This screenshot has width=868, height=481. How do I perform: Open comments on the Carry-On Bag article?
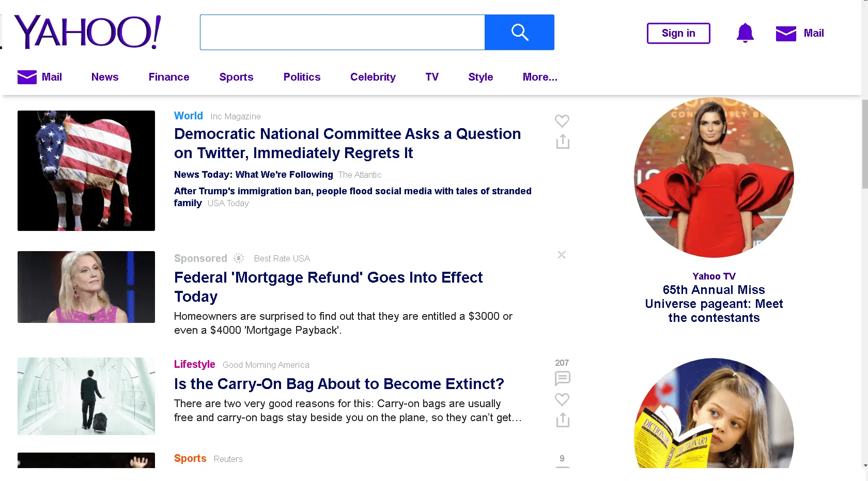click(x=562, y=378)
